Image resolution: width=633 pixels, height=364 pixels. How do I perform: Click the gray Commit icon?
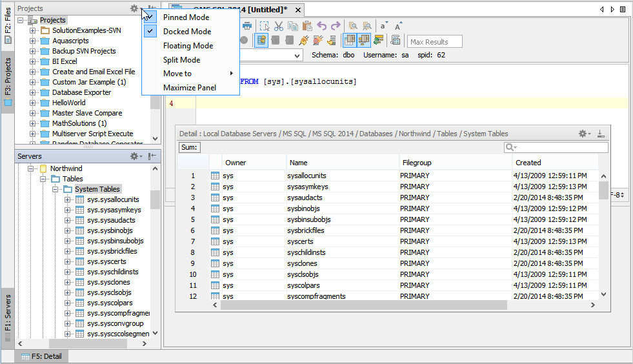pyautogui.click(x=276, y=41)
